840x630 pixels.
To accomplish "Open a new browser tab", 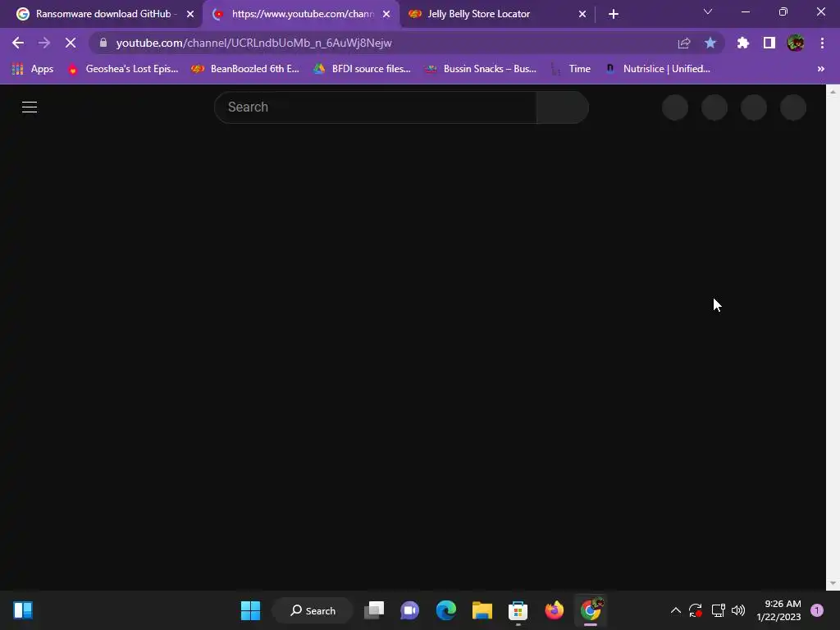I will pos(614,14).
